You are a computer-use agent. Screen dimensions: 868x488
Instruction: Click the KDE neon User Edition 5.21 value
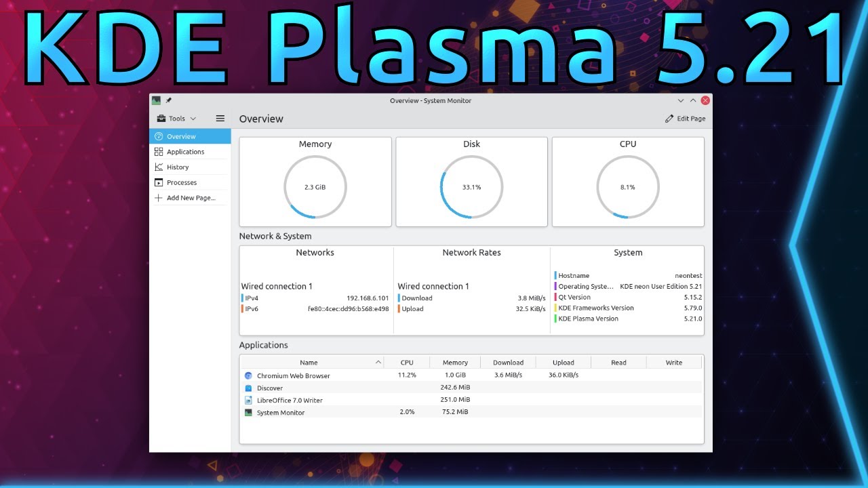(661, 287)
